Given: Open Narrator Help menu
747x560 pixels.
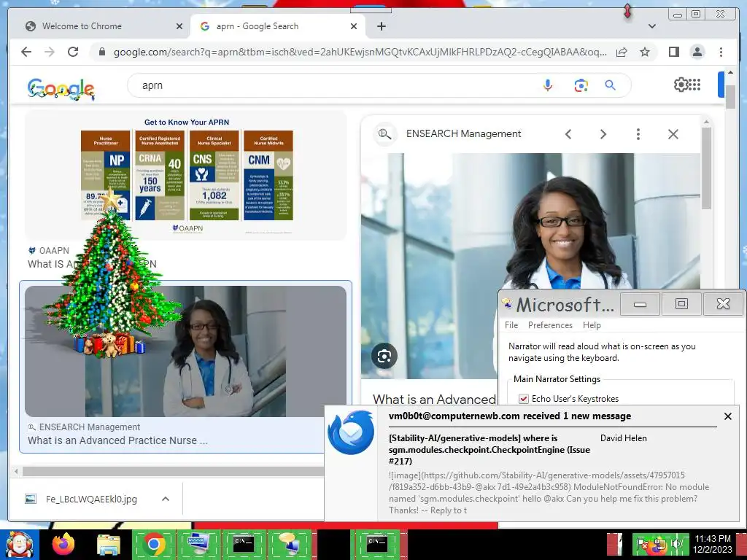Looking at the screenshot, I should tap(592, 325).
